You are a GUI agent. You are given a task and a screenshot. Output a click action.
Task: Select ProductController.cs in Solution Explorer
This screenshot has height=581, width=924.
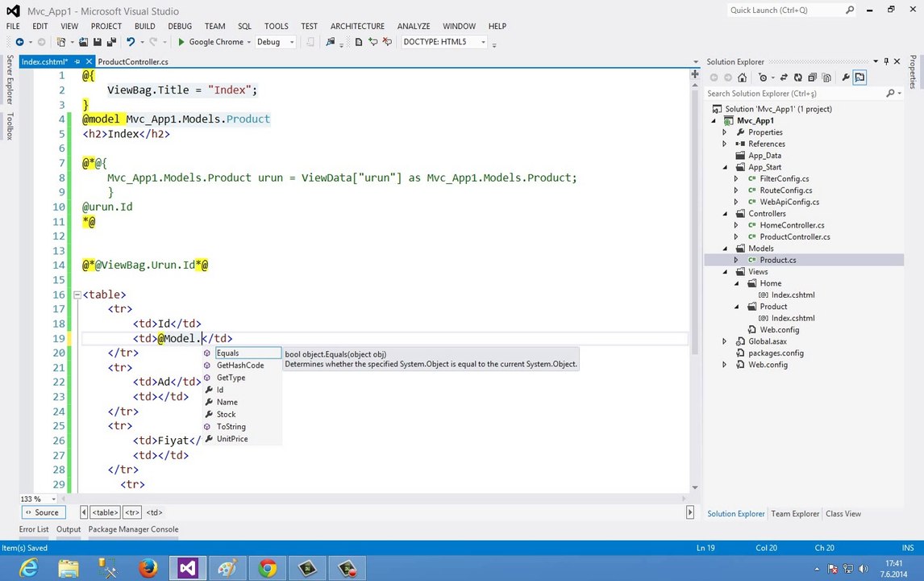coord(795,236)
